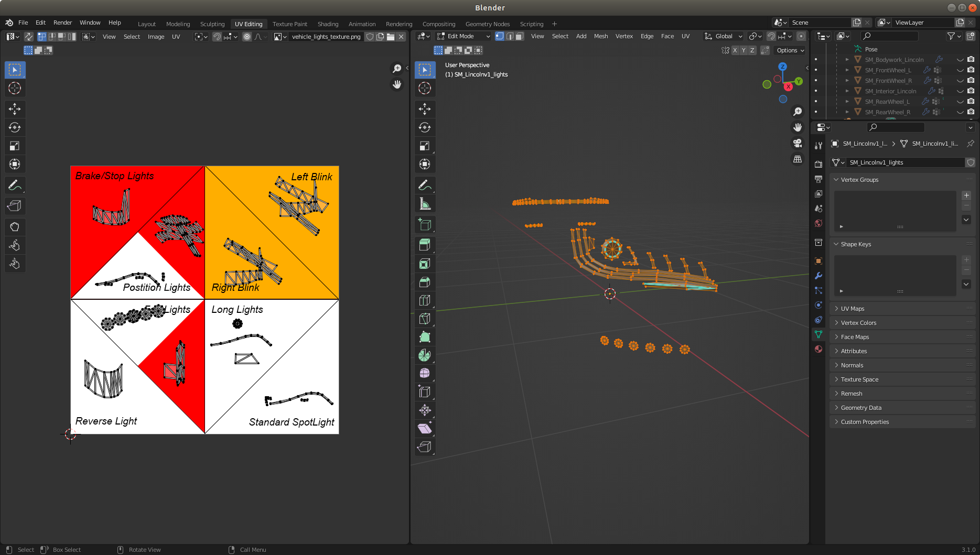980x555 pixels.
Task: Select the Extrude Region tool
Action: coord(425,245)
